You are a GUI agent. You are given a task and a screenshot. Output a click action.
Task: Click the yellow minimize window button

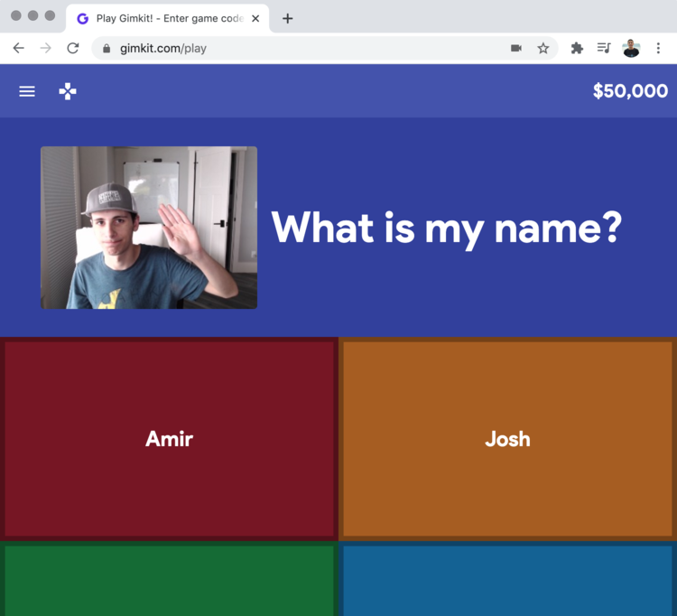32,15
